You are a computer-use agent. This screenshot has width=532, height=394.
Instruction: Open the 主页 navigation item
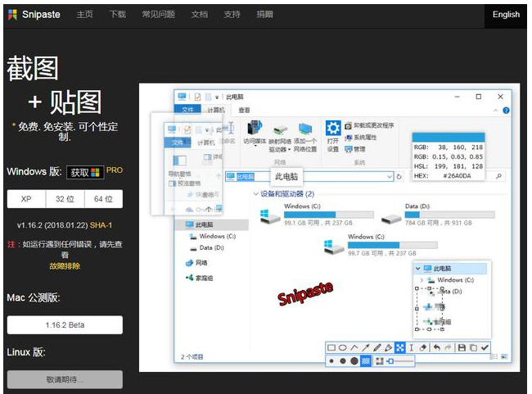[85, 14]
